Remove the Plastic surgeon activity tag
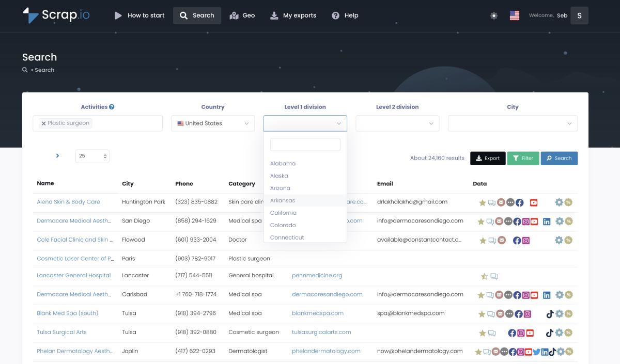620x364 pixels. (x=43, y=123)
